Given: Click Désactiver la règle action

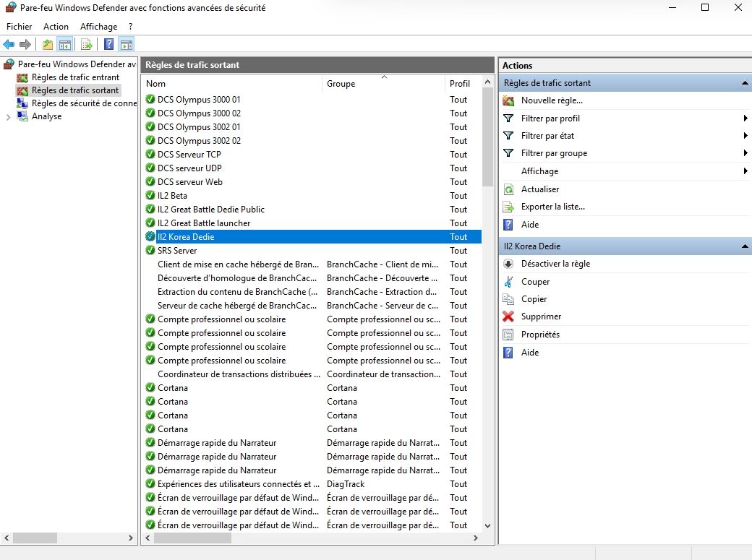Looking at the screenshot, I should (x=556, y=264).
